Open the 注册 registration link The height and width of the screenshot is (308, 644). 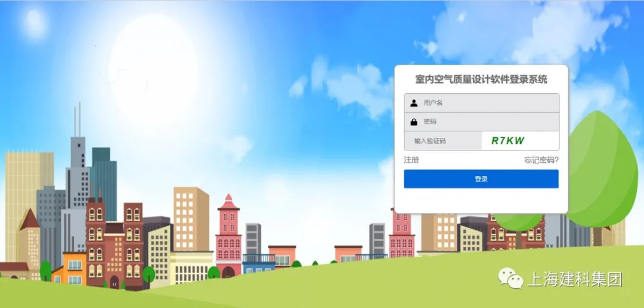411,160
